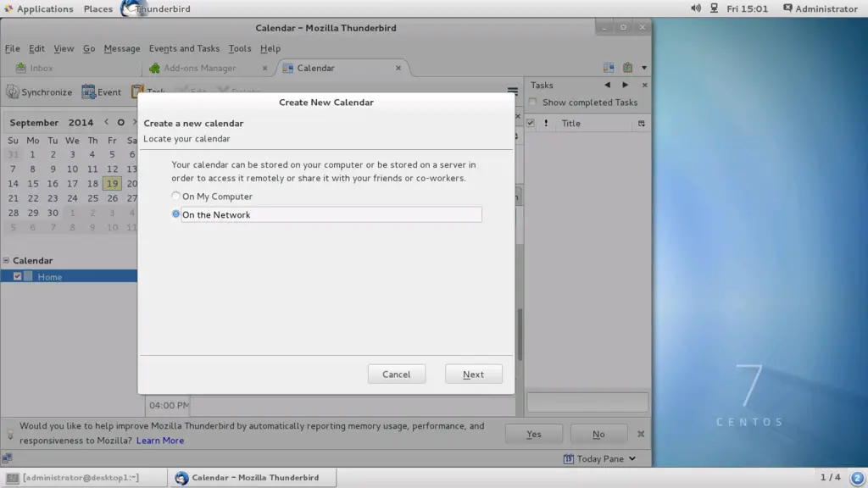Collapse the Calendar list section
This screenshot has width=868, height=488.
tap(6, 260)
